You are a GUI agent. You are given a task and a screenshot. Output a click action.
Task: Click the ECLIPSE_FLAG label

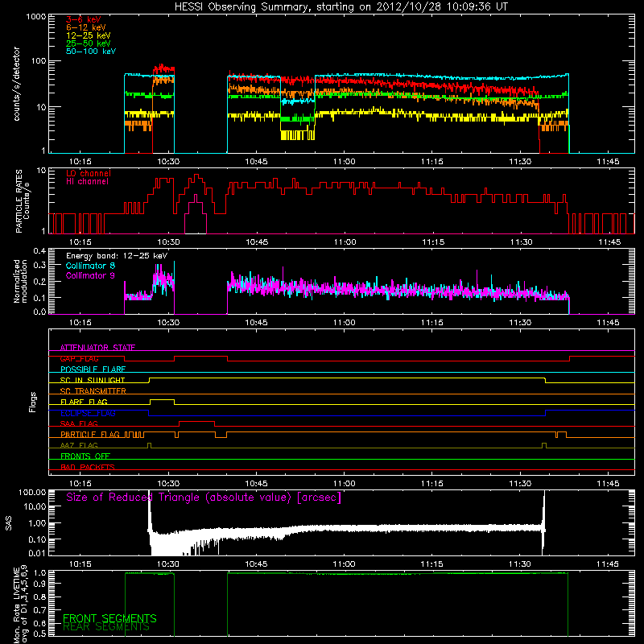[88, 413]
